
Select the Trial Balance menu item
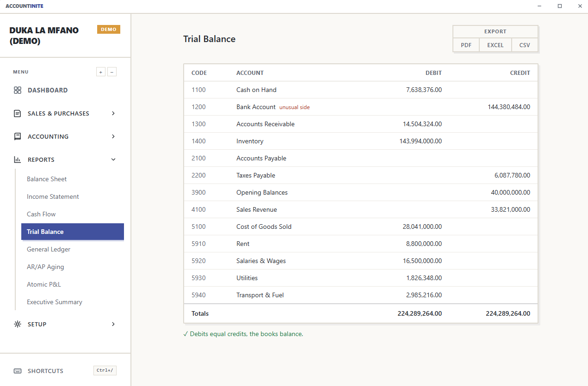point(73,232)
